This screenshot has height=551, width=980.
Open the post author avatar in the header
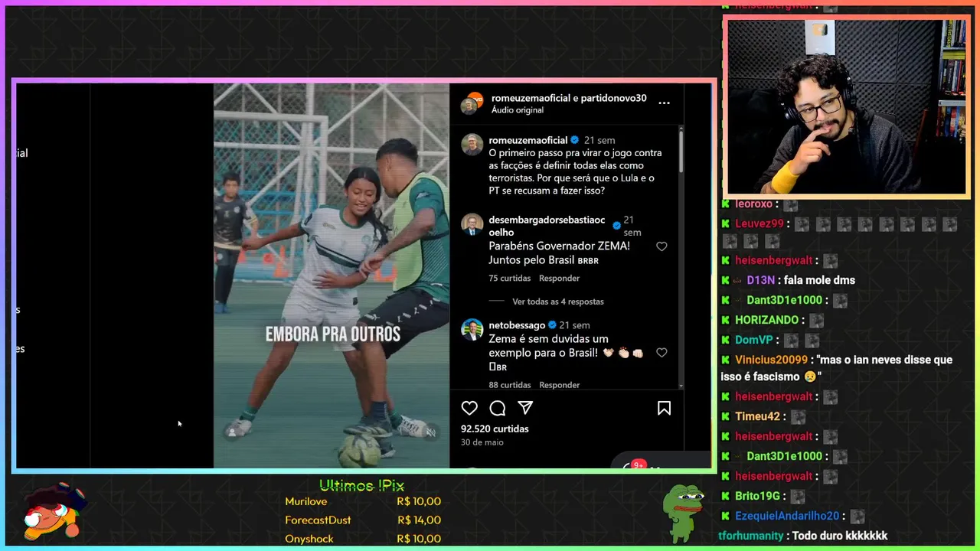pyautogui.click(x=472, y=103)
